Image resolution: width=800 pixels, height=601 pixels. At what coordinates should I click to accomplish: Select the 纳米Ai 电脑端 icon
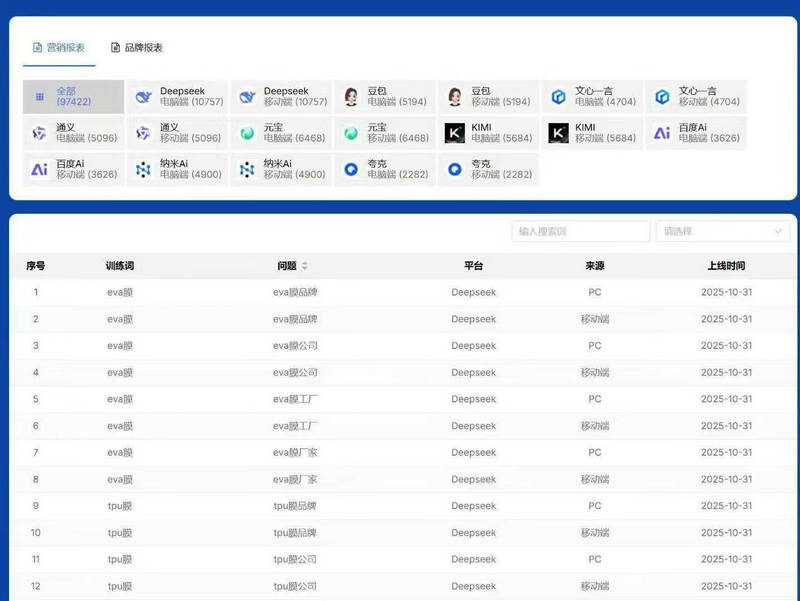tap(143, 170)
